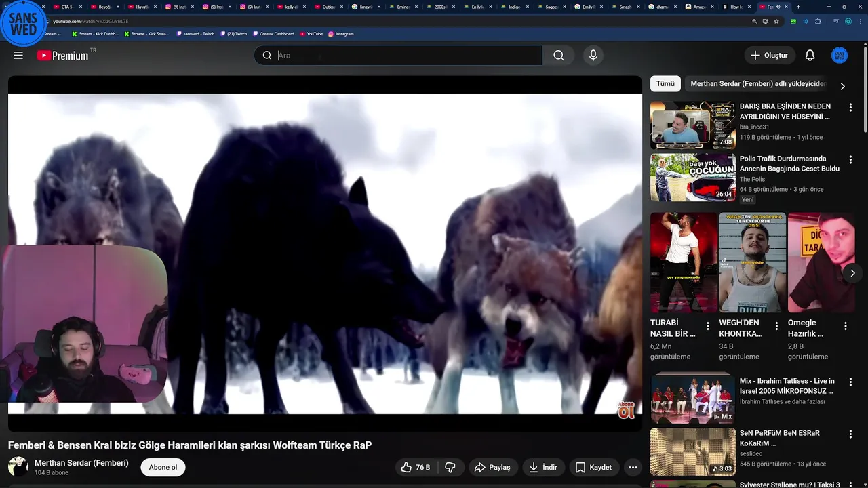Dislike the video with thumbs down

tap(450, 467)
